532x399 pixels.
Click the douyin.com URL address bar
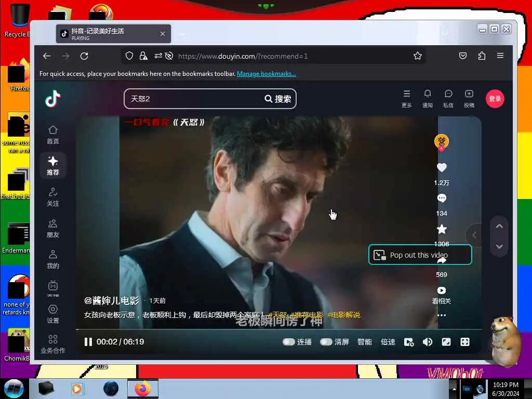[x=243, y=56]
